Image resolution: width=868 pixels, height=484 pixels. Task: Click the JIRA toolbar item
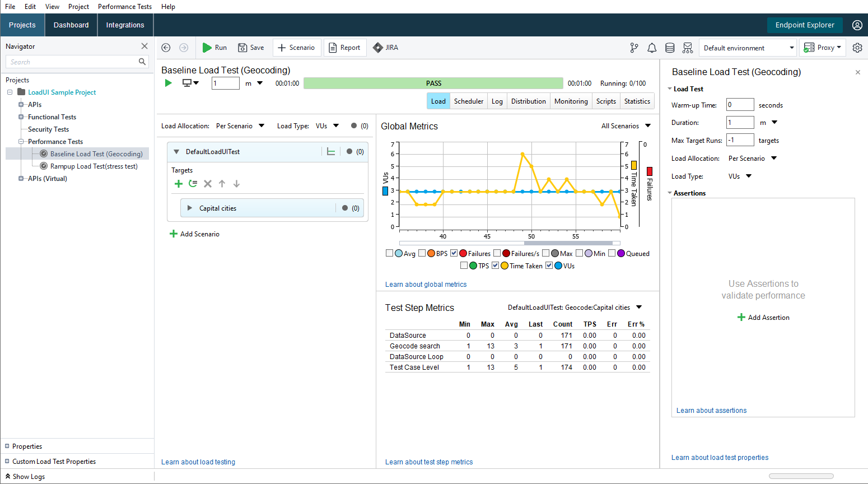click(x=385, y=47)
